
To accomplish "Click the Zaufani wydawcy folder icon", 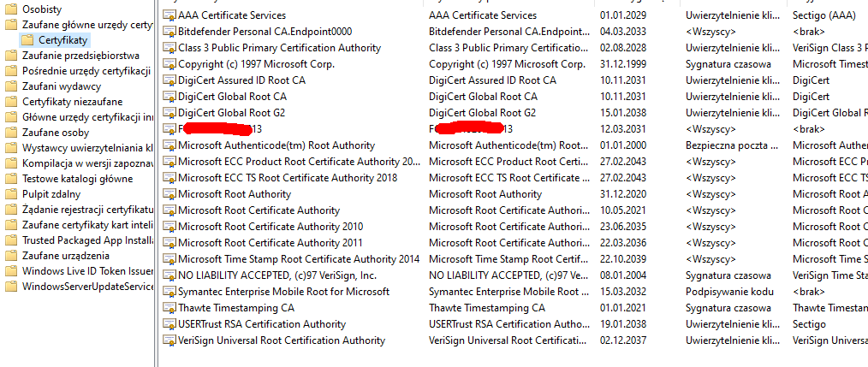I will [11, 86].
